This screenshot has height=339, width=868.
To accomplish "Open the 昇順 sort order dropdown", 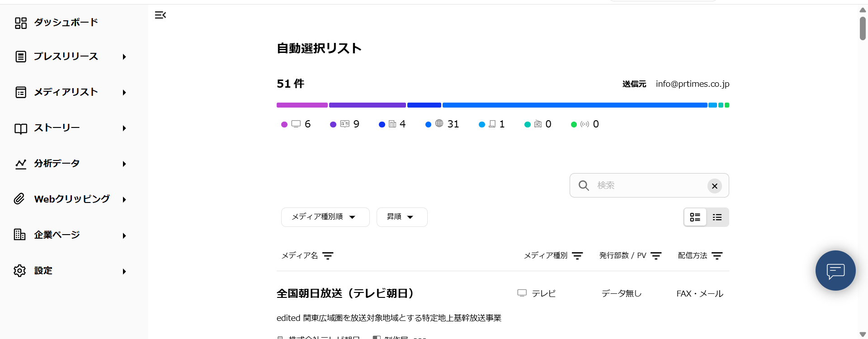I will tap(401, 217).
